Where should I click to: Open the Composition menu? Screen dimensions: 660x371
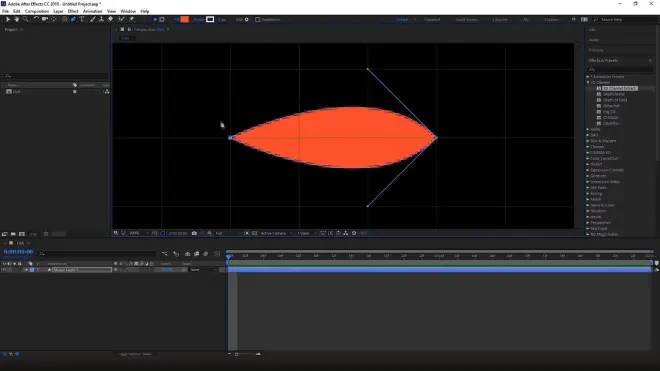37,11
